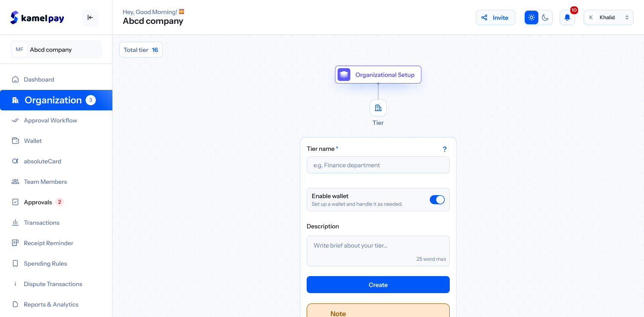Collapse the sidebar using the collapse icon
The image size is (644, 317).
click(x=90, y=17)
